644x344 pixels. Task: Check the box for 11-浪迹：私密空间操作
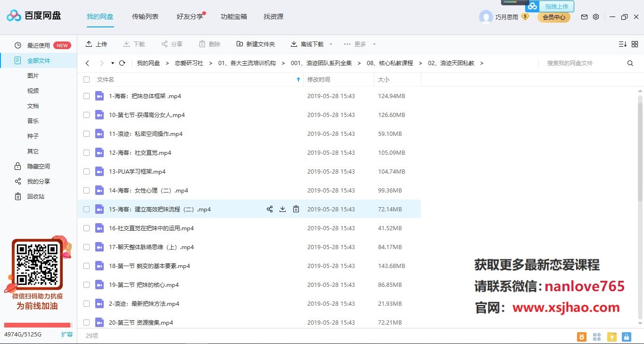86,134
